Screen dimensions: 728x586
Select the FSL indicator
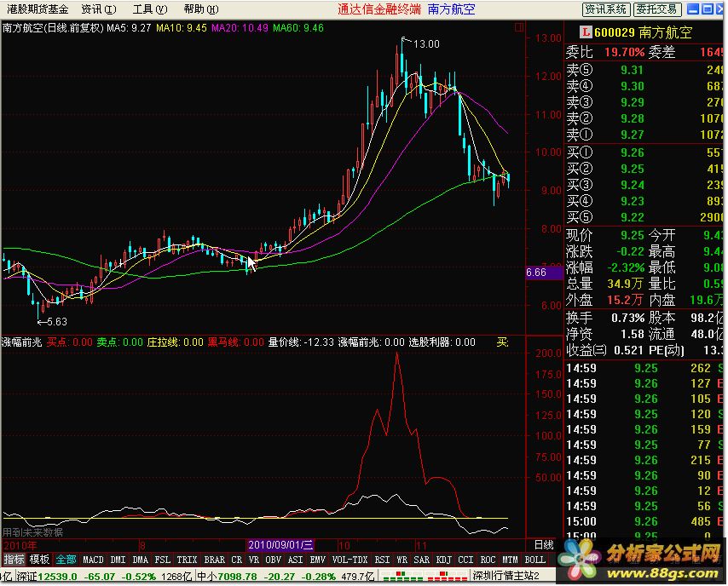point(162,560)
